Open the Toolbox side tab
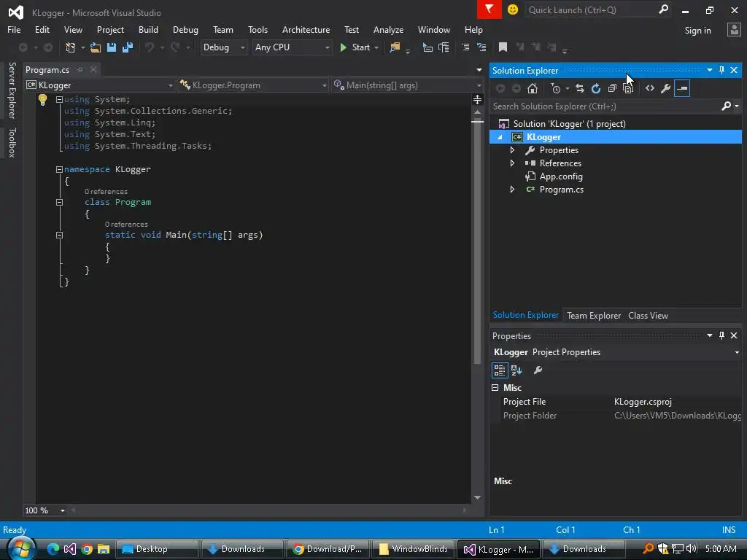Viewport: 747px width, 560px height. point(12,142)
